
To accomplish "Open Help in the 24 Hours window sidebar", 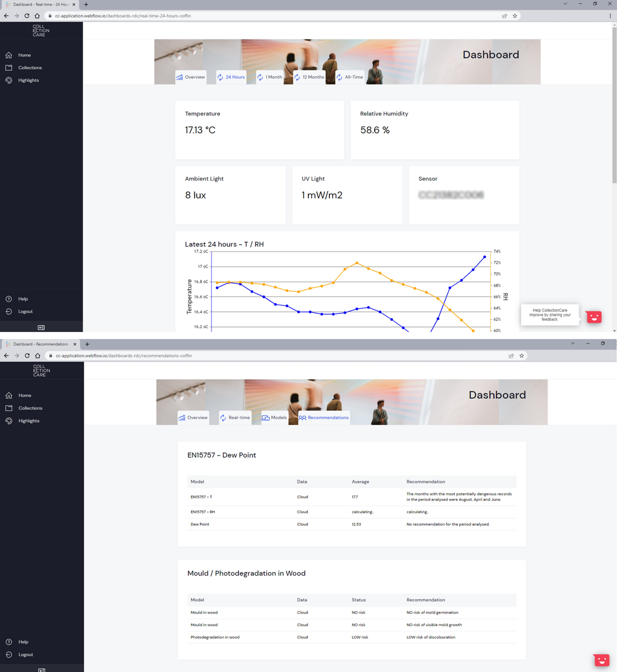I will click(17, 299).
